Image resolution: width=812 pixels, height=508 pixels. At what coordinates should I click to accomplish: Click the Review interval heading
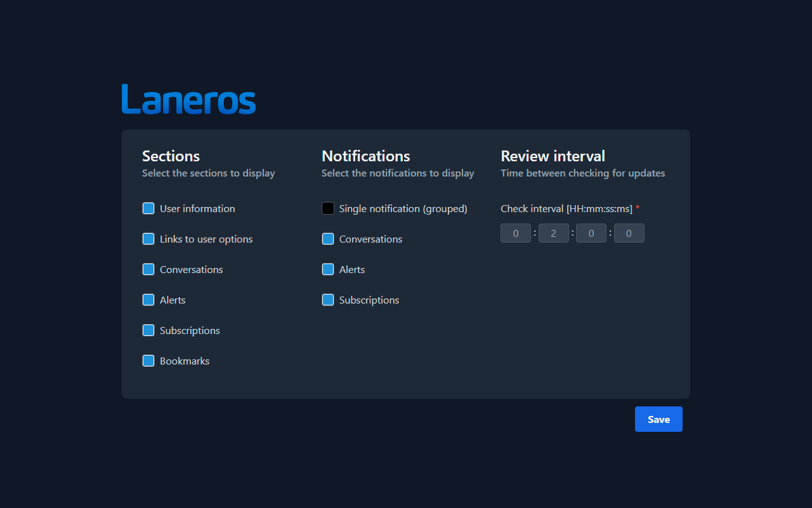click(553, 156)
